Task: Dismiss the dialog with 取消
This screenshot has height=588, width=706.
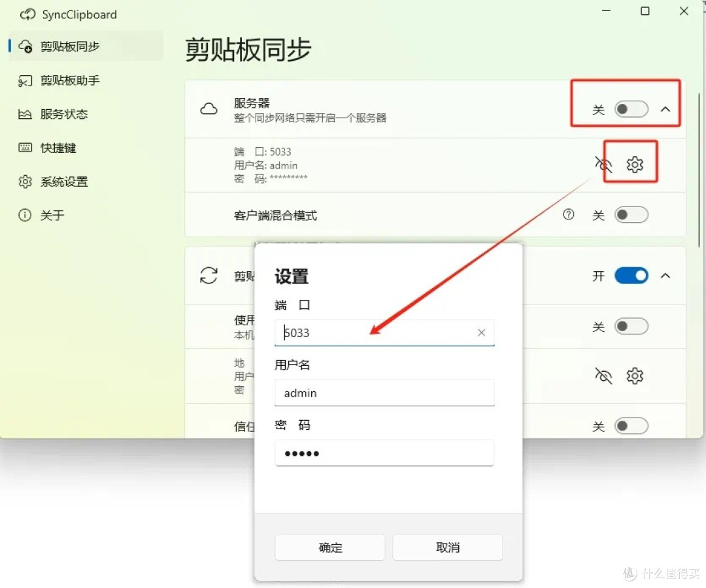Action: pos(447,547)
